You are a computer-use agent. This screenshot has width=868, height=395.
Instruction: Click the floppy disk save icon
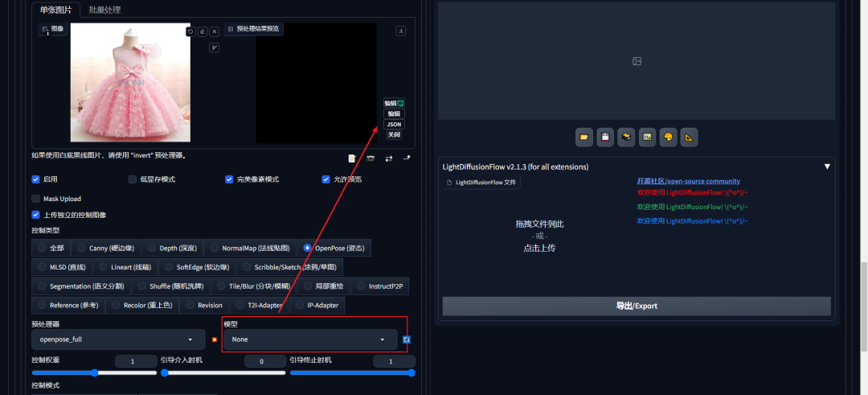605,138
